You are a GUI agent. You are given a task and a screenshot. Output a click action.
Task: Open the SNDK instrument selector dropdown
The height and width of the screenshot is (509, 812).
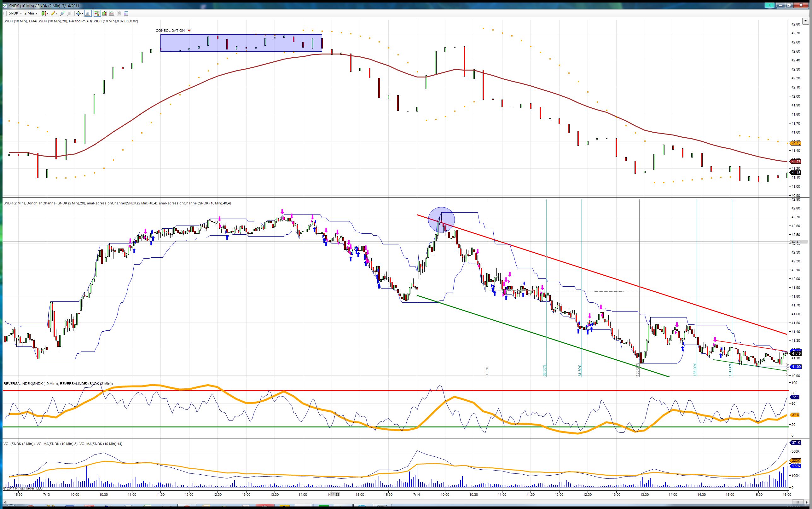point(15,14)
